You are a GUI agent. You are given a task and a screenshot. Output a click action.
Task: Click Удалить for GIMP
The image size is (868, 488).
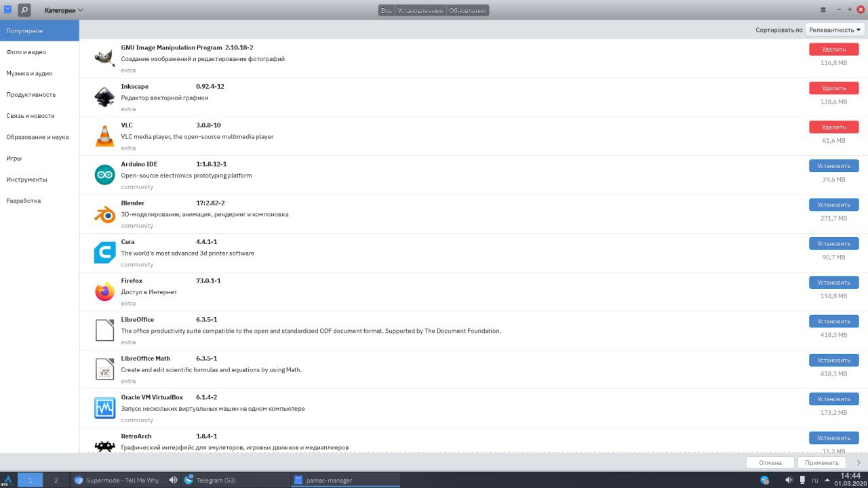click(x=833, y=49)
